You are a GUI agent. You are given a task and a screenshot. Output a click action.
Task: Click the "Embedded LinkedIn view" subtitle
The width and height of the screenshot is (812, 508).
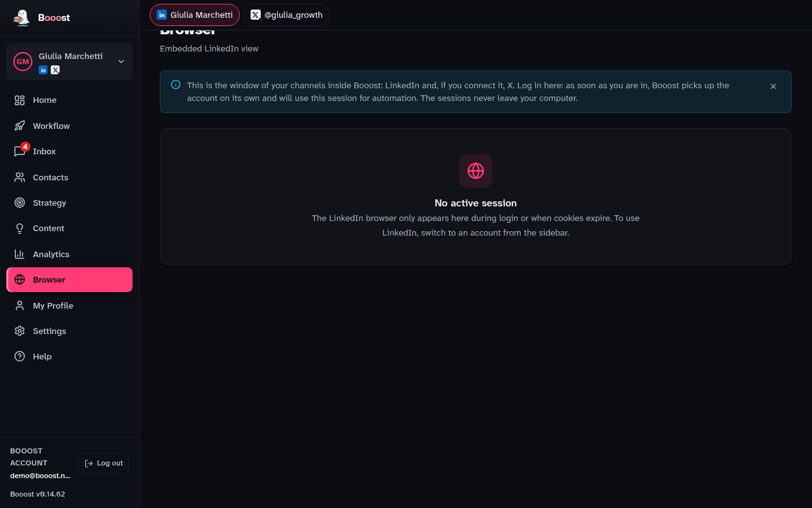point(209,48)
